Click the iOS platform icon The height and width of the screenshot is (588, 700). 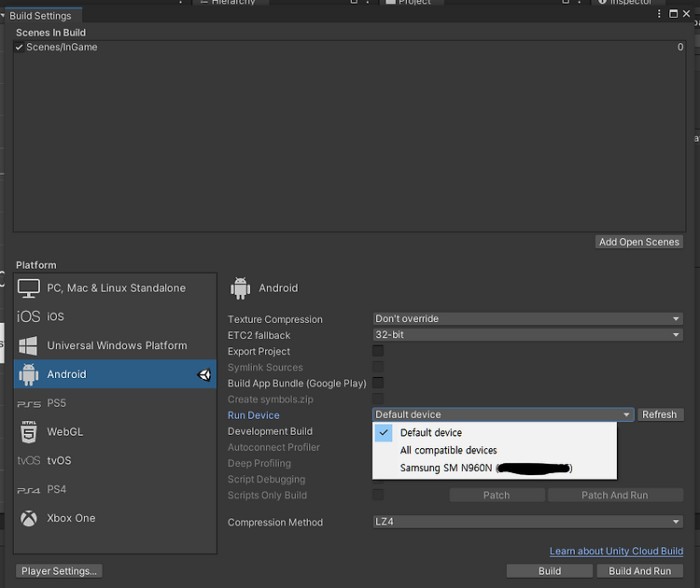(29, 316)
